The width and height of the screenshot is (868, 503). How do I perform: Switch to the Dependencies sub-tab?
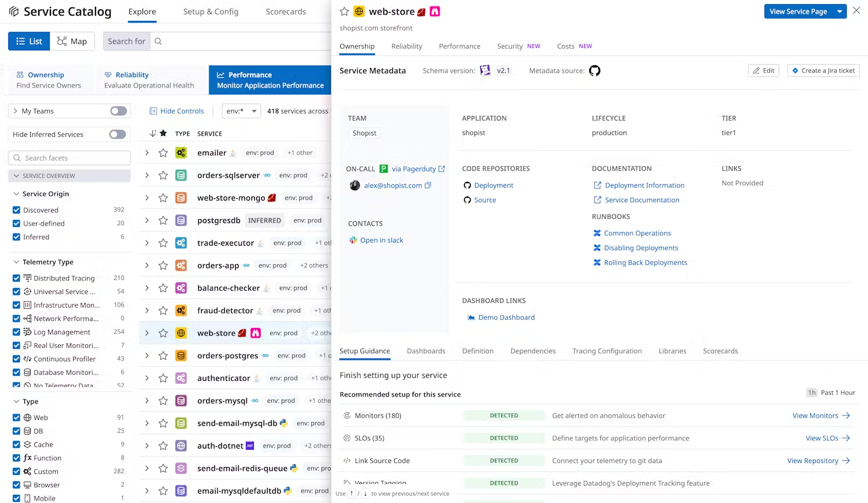click(533, 351)
